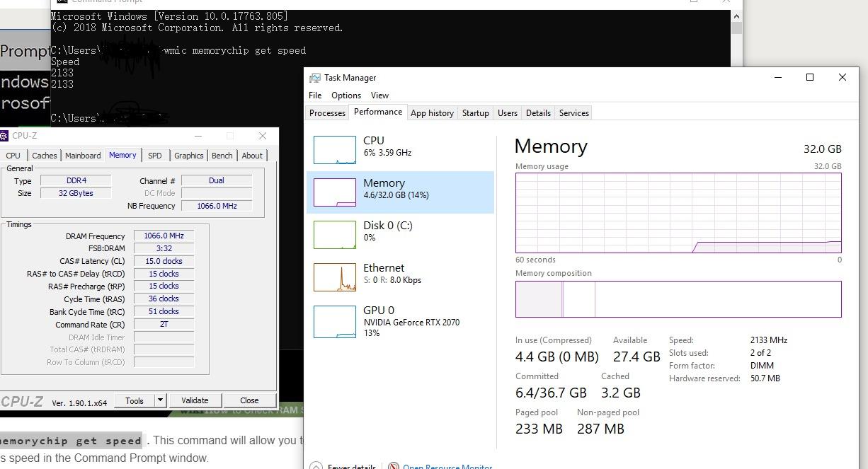Open the CPU tab in CPU-Z
868x469 pixels.
pos(13,156)
